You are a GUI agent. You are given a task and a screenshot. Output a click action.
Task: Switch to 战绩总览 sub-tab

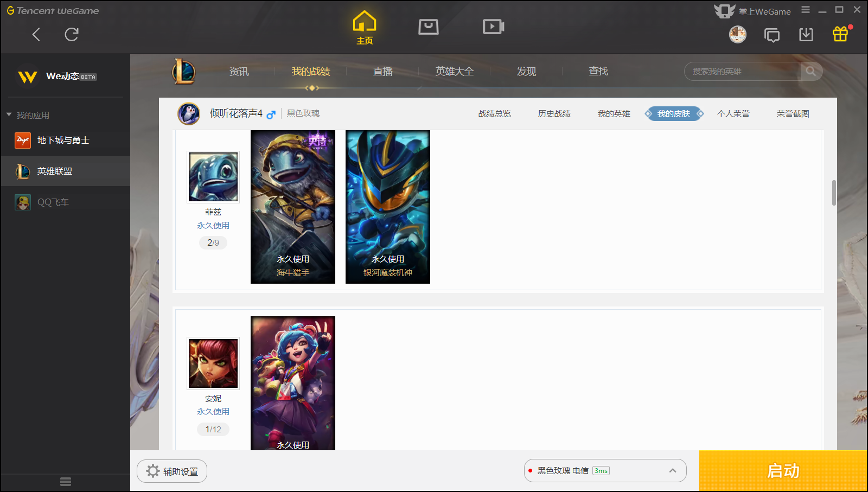point(495,114)
